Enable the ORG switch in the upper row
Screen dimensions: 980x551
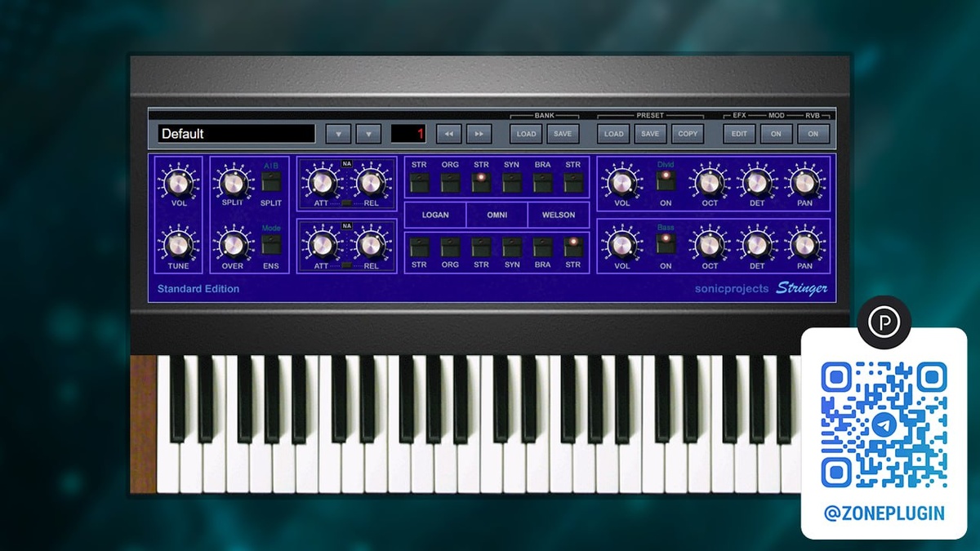[450, 182]
